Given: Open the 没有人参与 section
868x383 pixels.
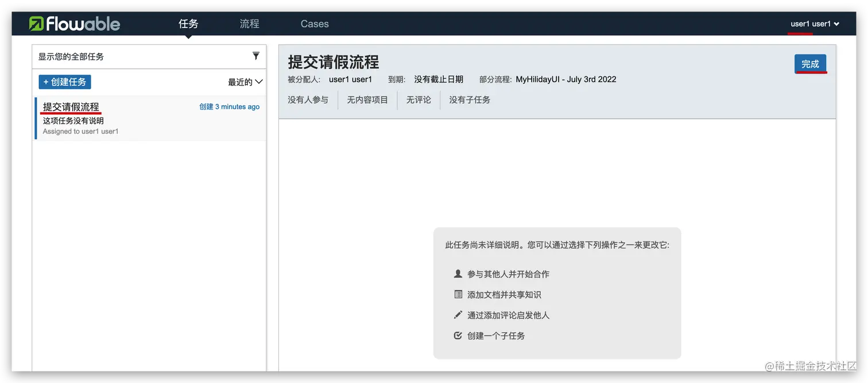Looking at the screenshot, I should click(308, 100).
